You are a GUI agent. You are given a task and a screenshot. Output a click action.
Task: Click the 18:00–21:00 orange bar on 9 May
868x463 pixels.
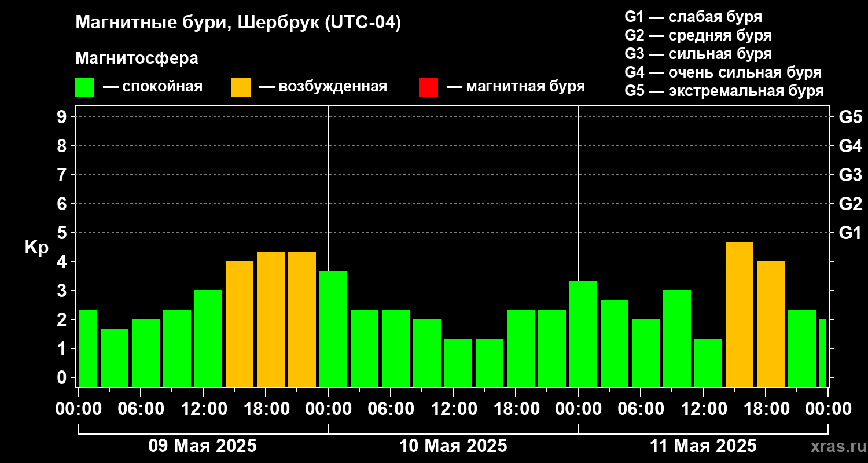271,319
